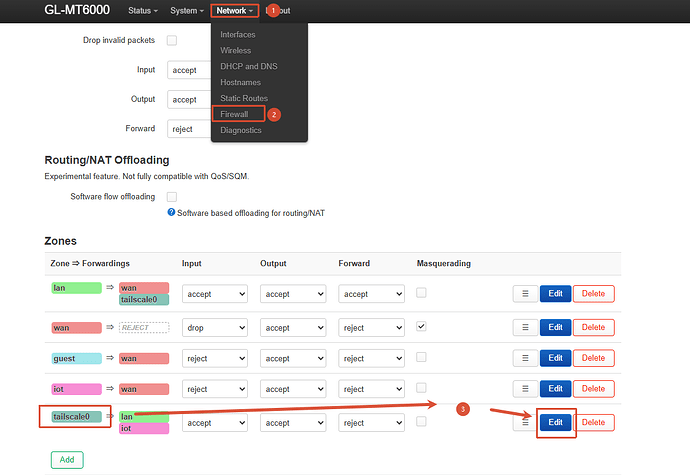Click wan forwarding badge in guest row
The height and width of the screenshot is (475, 690).
click(144, 359)
